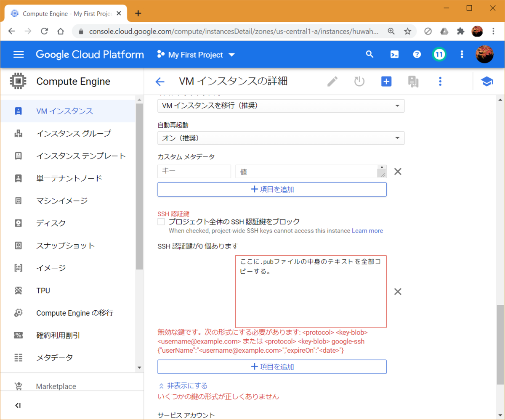Open the hamburger navigation menu
The width and height of the screenshot is (505, 420).
[19, 55]
